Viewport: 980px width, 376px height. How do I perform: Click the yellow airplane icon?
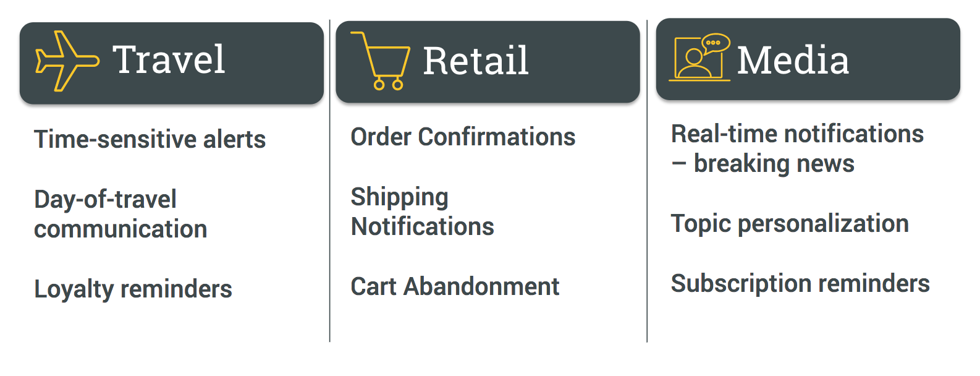click(66, 61)
